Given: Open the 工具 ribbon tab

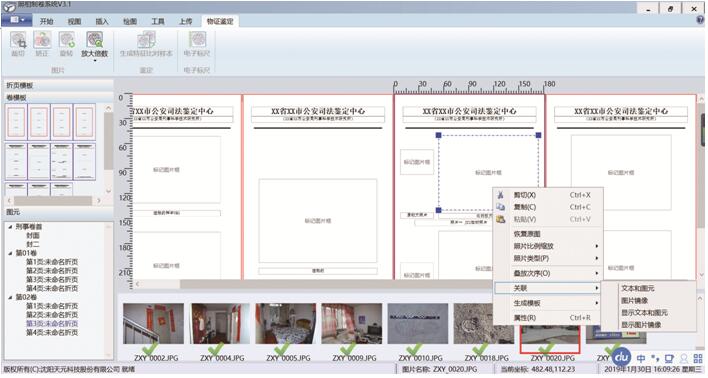Looking at the screenshot, I should coord(158,21).
